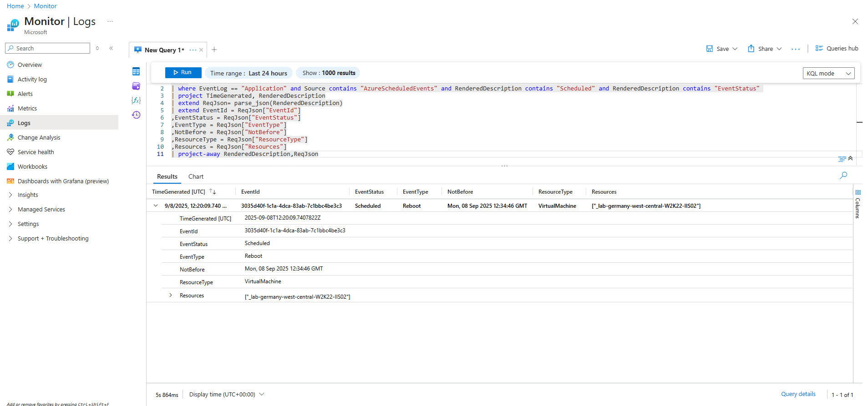Viewport: 868px width, 406px height.
Task: Close the Monitor Logs blade
Action: tap(855, 21)
